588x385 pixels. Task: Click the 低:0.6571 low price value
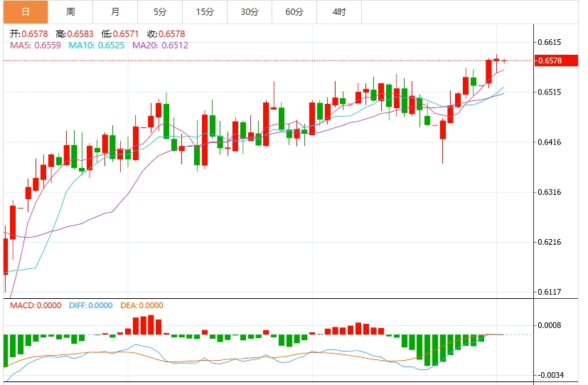click(120, 33)
